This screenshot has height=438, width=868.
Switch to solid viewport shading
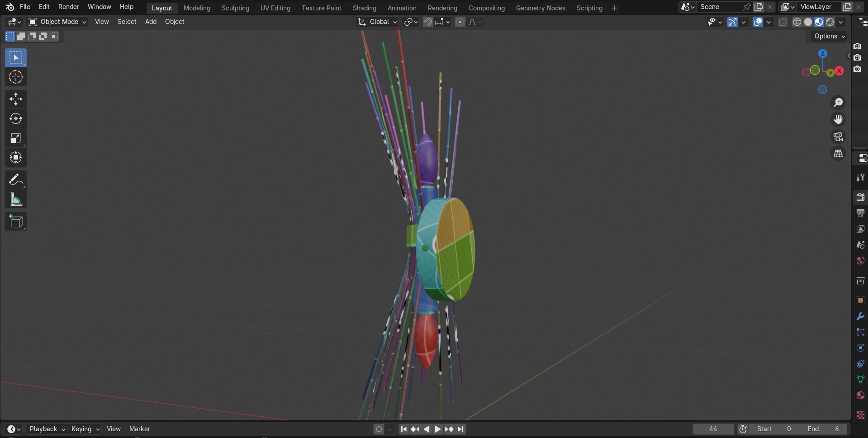coord(808,22)
